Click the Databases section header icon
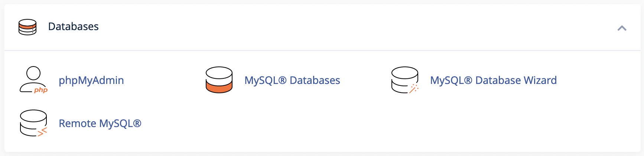 click(x=27, y=27)
